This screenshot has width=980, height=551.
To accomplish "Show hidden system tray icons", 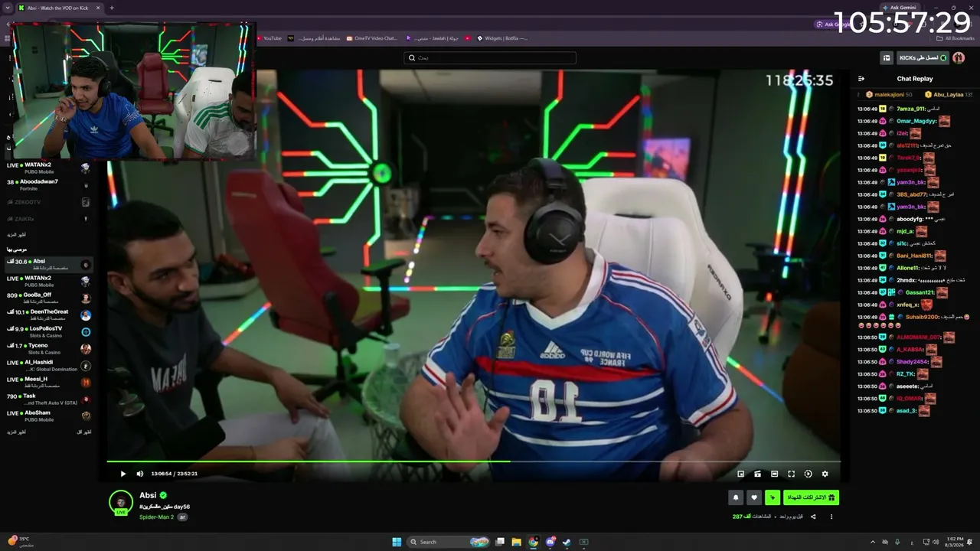I will (873, 542).
